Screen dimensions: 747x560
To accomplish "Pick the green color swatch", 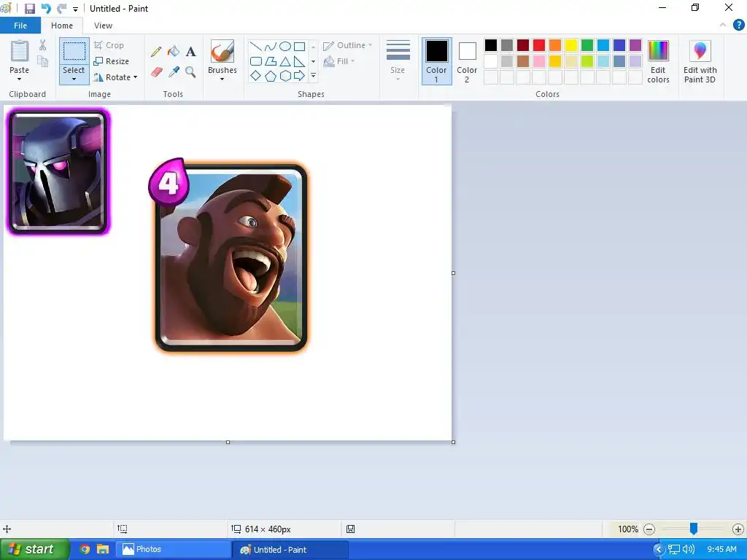I will [587, 45].
